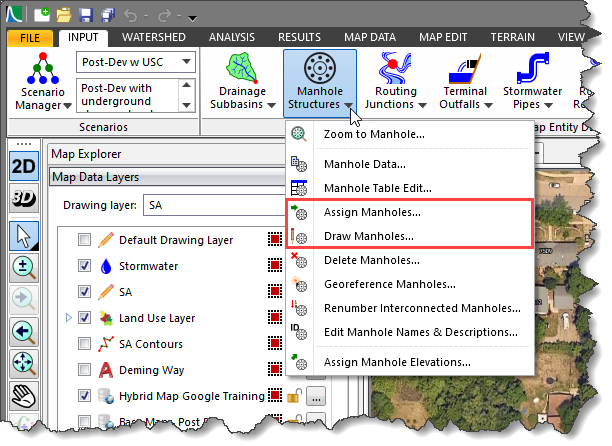Switch to ANALYSIS ribbon tab
Screen dimensions: 612x446
232,37
